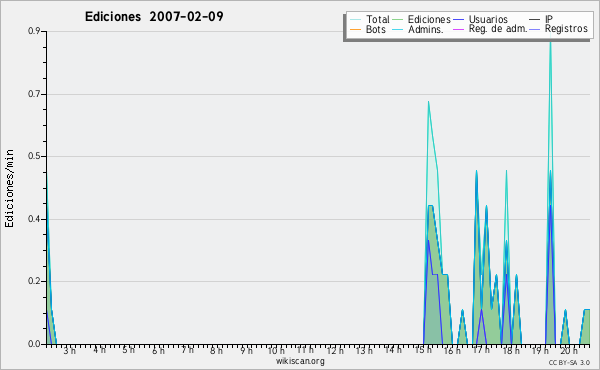The image size is (600, 370).
Task: Click the 'CC BY-SA 3.0' license text
Action: 569,362
